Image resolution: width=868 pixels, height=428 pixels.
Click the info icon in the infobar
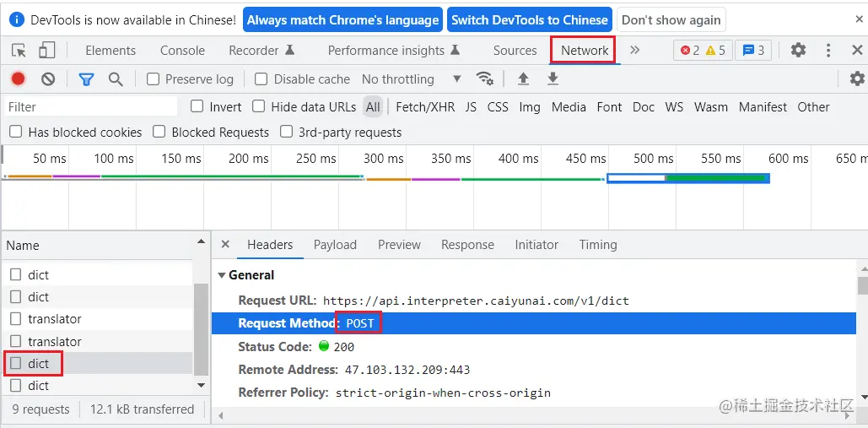18,20
